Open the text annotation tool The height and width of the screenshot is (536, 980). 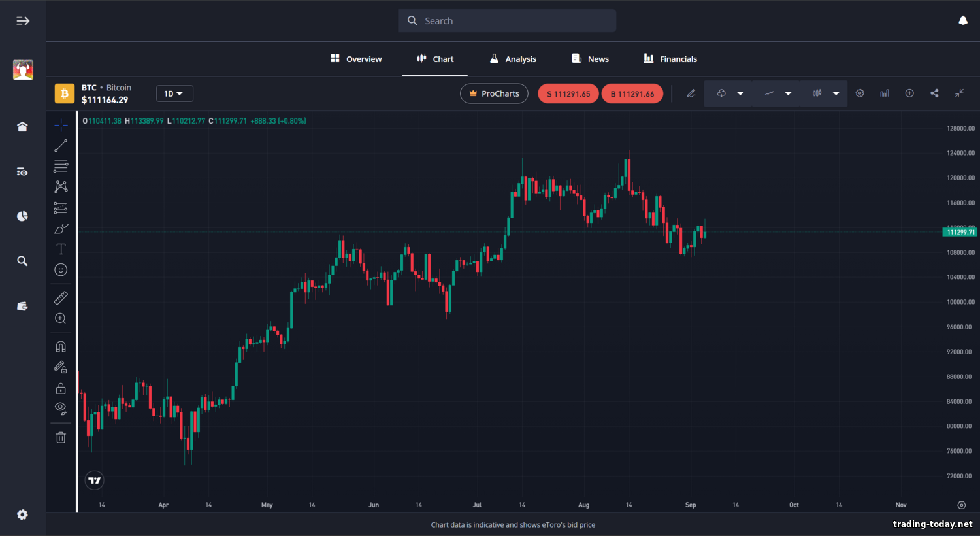61,249
